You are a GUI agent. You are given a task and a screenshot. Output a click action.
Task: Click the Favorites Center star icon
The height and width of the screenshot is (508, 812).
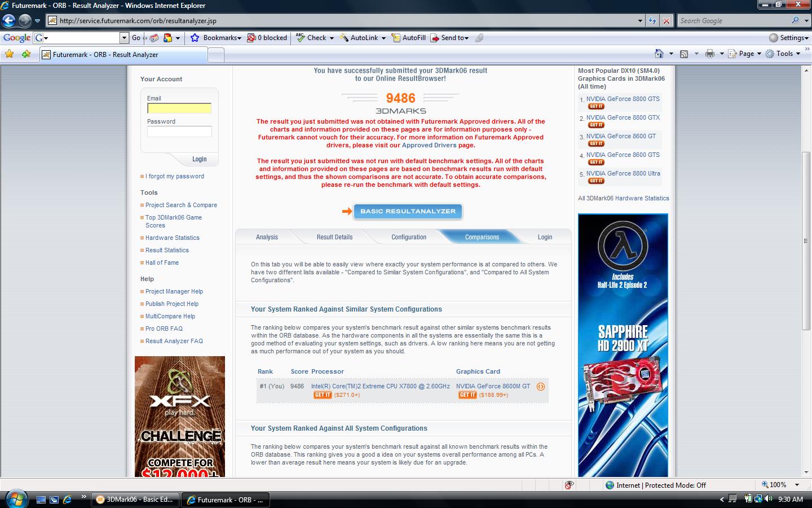9,54
